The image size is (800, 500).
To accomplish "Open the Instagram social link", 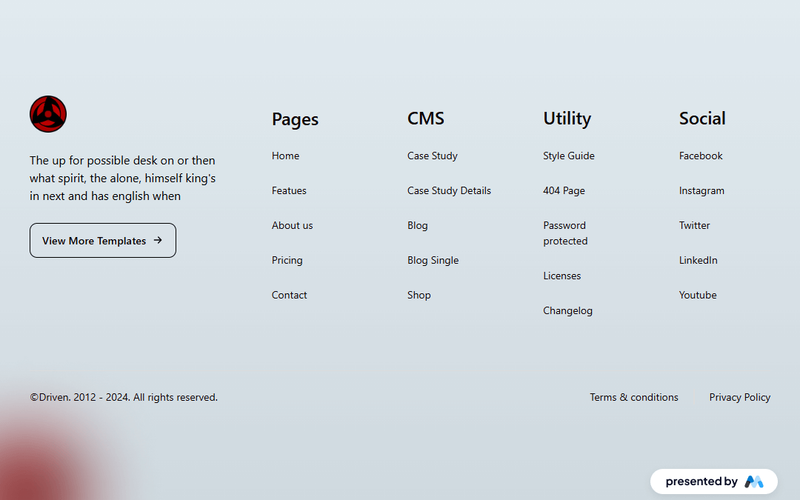I will (702, 190).
